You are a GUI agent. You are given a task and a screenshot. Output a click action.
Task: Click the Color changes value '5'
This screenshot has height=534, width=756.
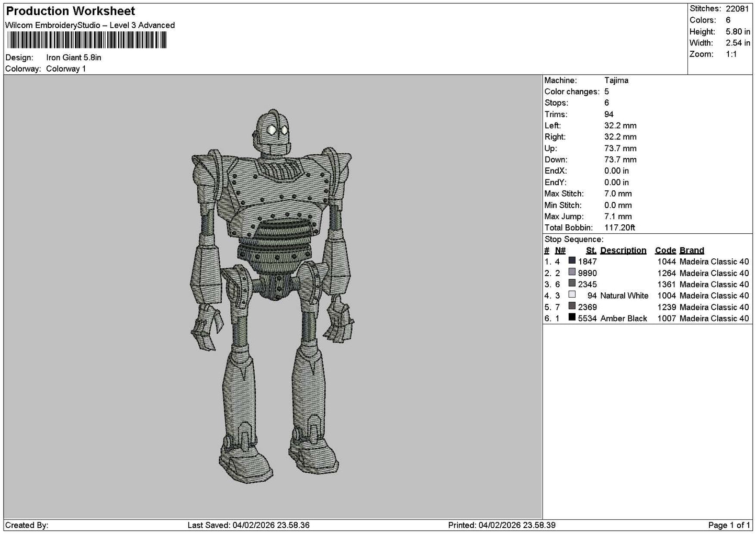click(x=606, y=92)
